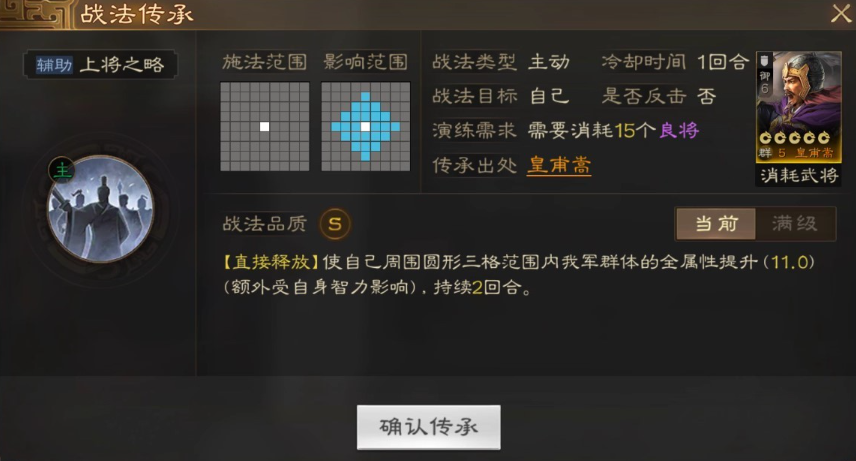Image resolution: width=856 pixels, height=461 pixels.
Task: Click the 良将 purple requirement text
Action: (679, 131)
